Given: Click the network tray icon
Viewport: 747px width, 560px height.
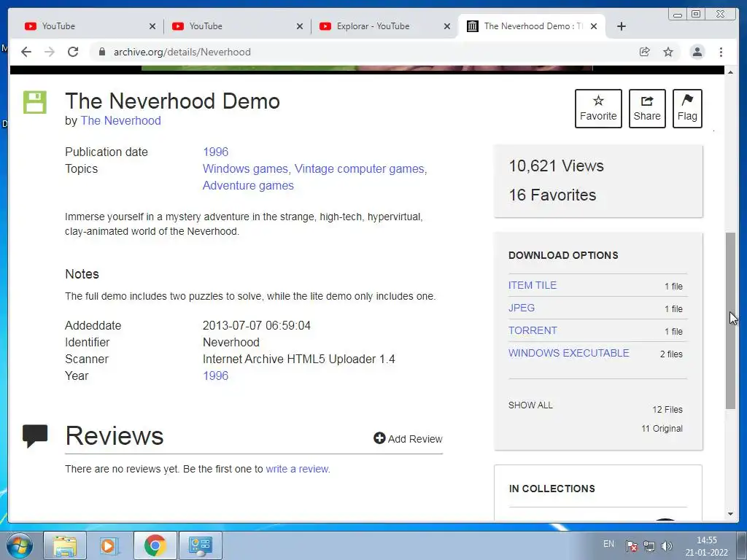Looking at the screenshot, I should 649,545.
